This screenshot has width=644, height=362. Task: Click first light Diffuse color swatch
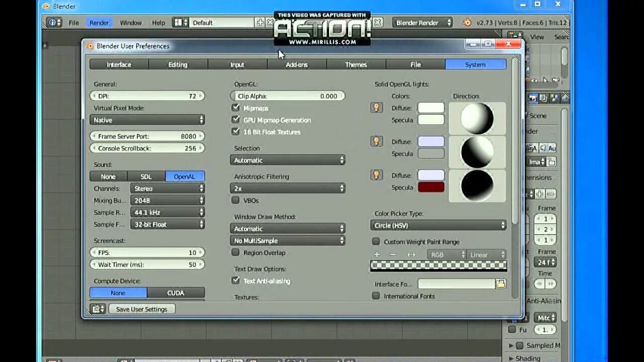431,108
